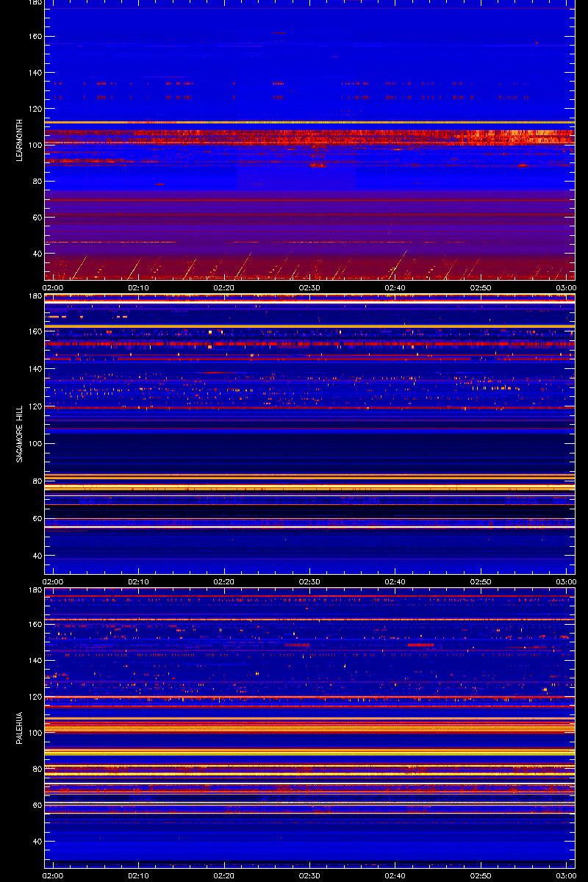This screenshot has height=882, width=588.
Task: Click 02:40 time label under Sagamore Hill panel
Action: [395, 581]
